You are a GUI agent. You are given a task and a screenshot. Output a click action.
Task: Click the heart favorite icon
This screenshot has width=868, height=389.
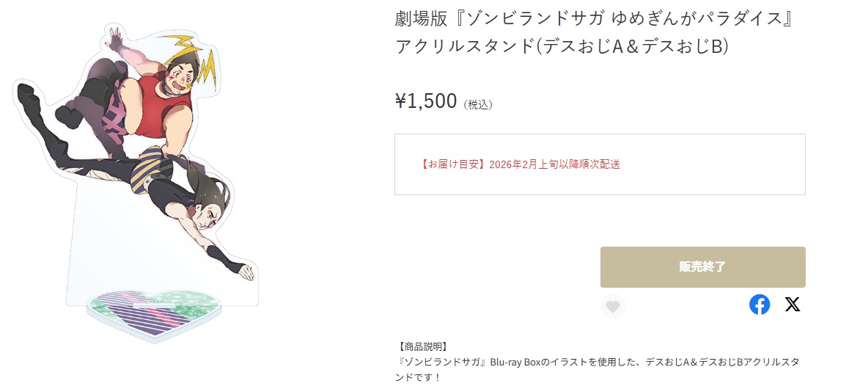pyautogui.click(x=613, y=306)
